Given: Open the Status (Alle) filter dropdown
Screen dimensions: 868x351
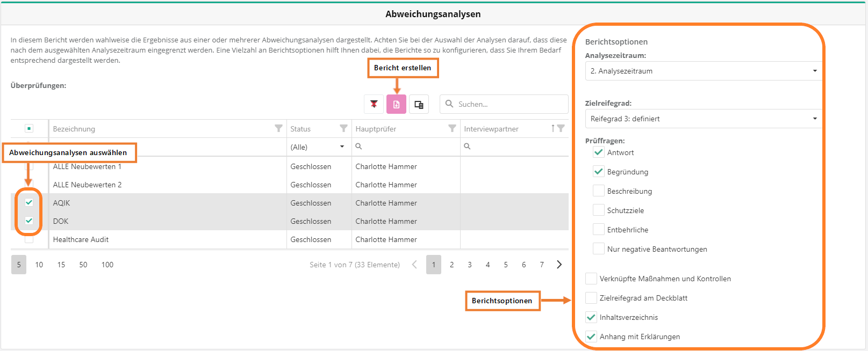Looking at the screenshot, I should click(x=318, y=147).
